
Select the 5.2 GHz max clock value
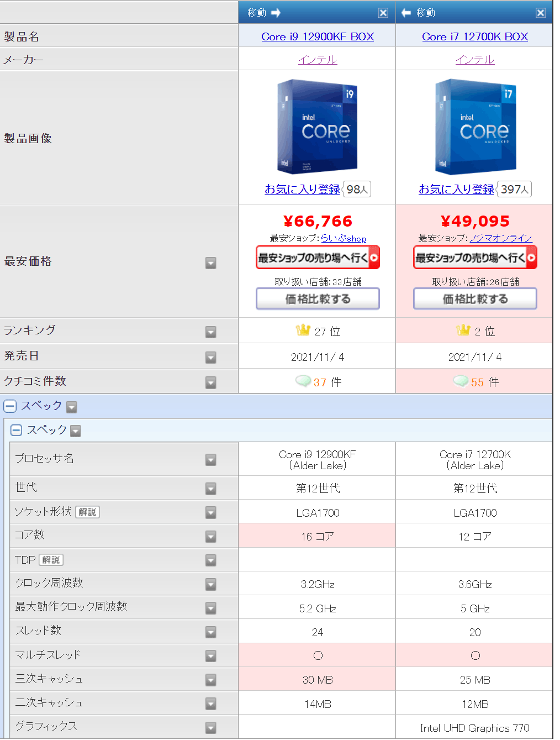(x=318, y=608)
